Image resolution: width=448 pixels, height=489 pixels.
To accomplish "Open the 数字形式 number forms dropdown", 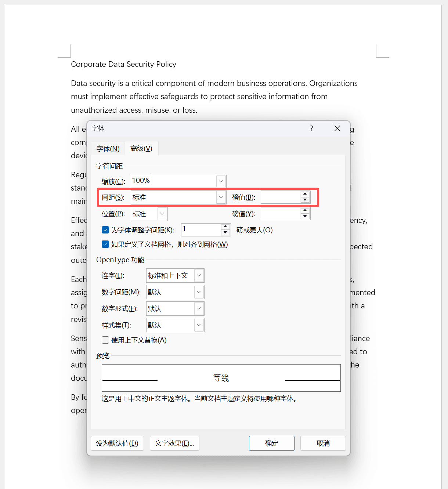I will [198, 308].
